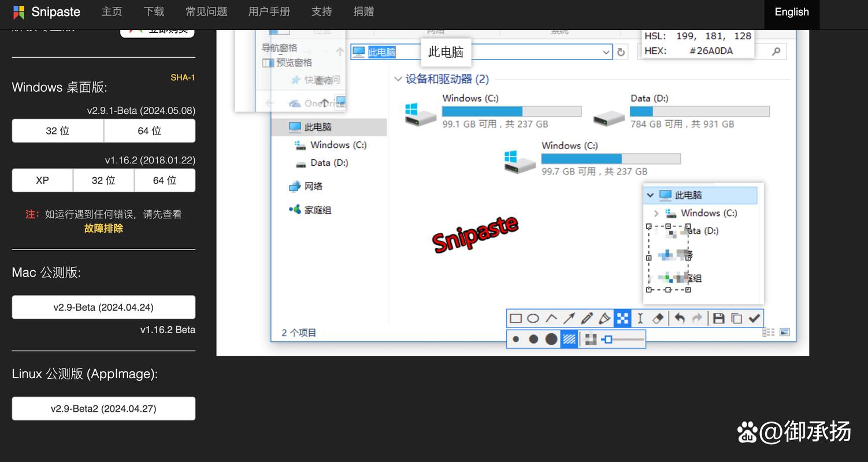Click the capacity bar showing 99.1 GB free
868x462 pixels.
(x=511, y=111)
